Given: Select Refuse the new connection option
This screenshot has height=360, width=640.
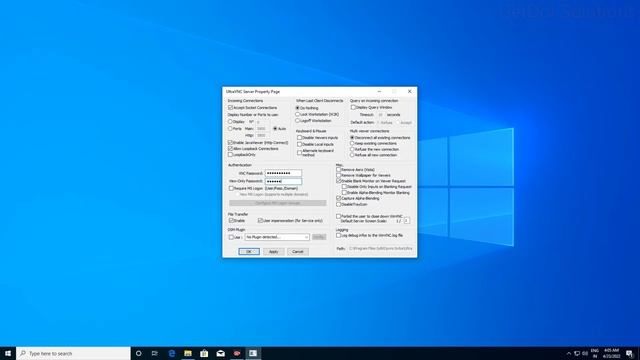Looking at the screenshot, I should pos(352,149).
